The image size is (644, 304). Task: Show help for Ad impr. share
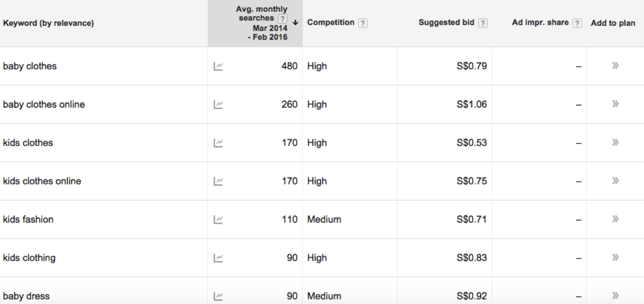[x=577, y=23]
